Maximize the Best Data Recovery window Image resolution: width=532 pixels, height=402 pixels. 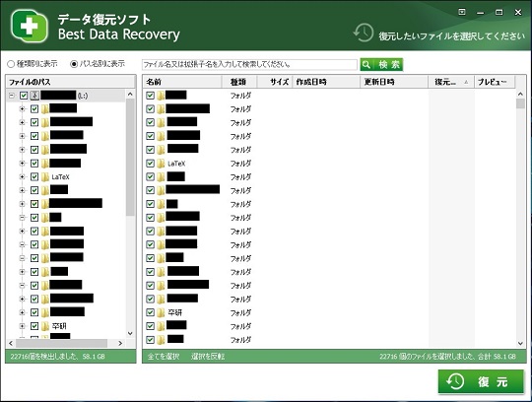click(x=499, y=12)
